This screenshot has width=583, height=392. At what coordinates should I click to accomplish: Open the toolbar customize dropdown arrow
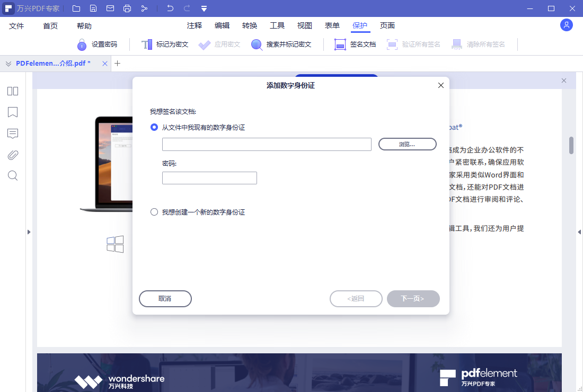click(204, 8)
